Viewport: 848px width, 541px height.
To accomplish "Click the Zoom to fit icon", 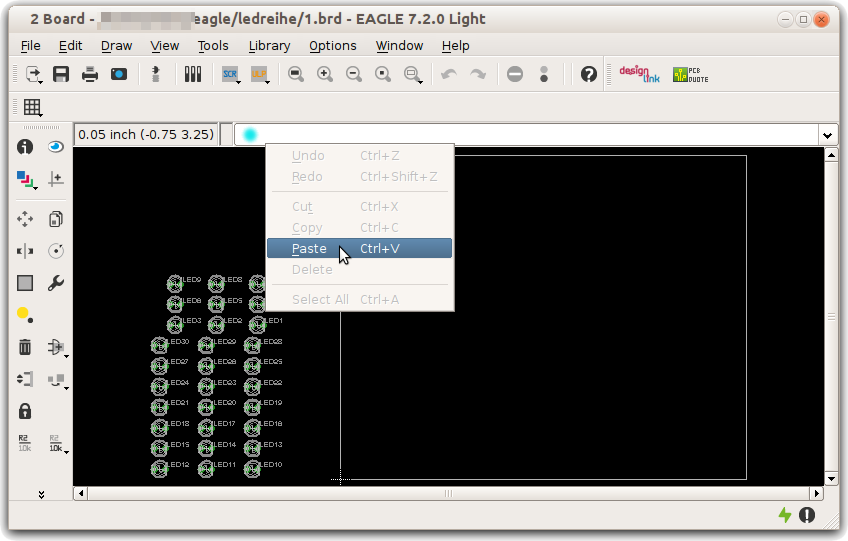I will pyautogui.click(x=296, y=74).
